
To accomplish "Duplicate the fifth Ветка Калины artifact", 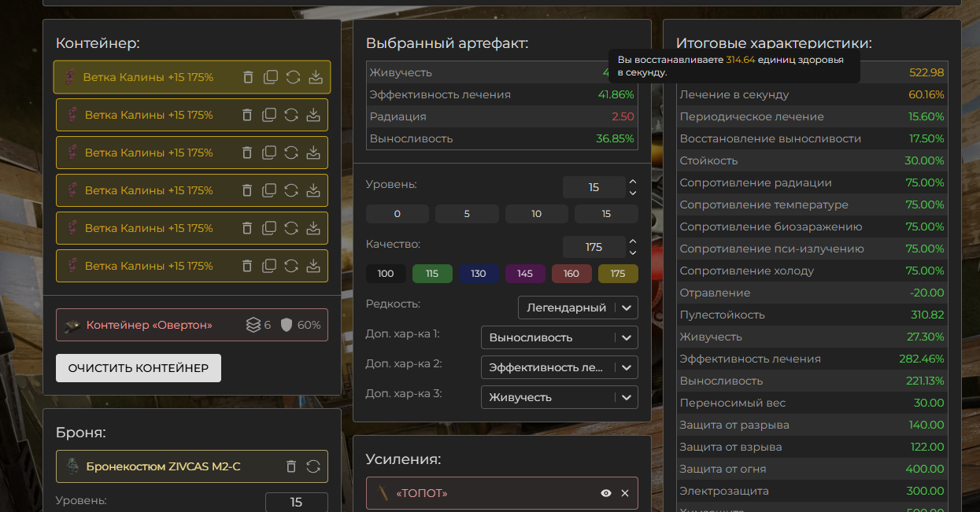I will pos(269,228).
